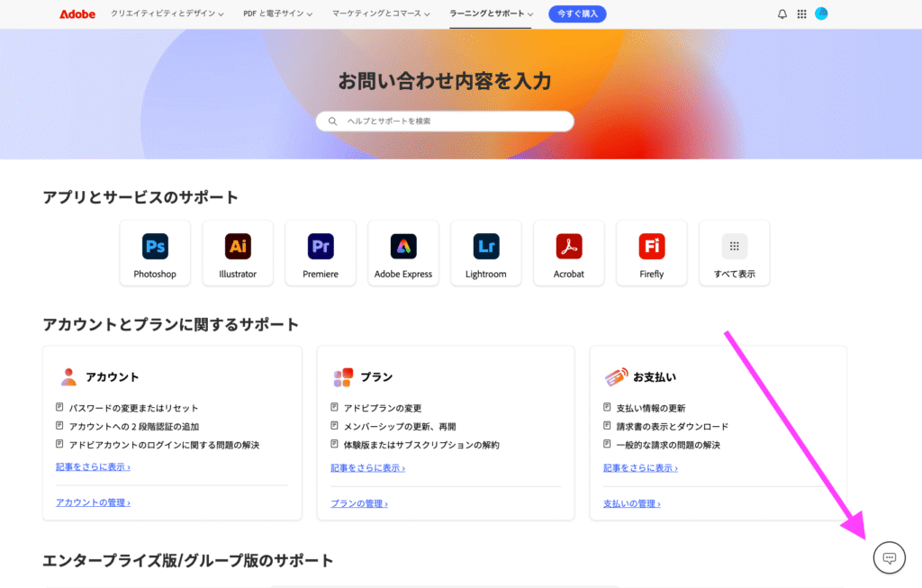Open Acrobat support tile
This screenshot has width=922, height=588.
click(569, 253)
